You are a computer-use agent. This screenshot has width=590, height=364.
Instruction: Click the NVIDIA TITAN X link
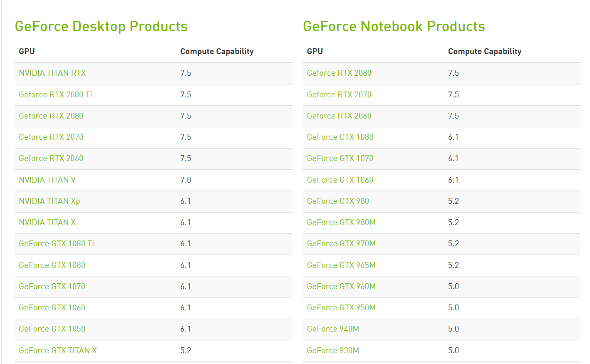coord(47,223)
